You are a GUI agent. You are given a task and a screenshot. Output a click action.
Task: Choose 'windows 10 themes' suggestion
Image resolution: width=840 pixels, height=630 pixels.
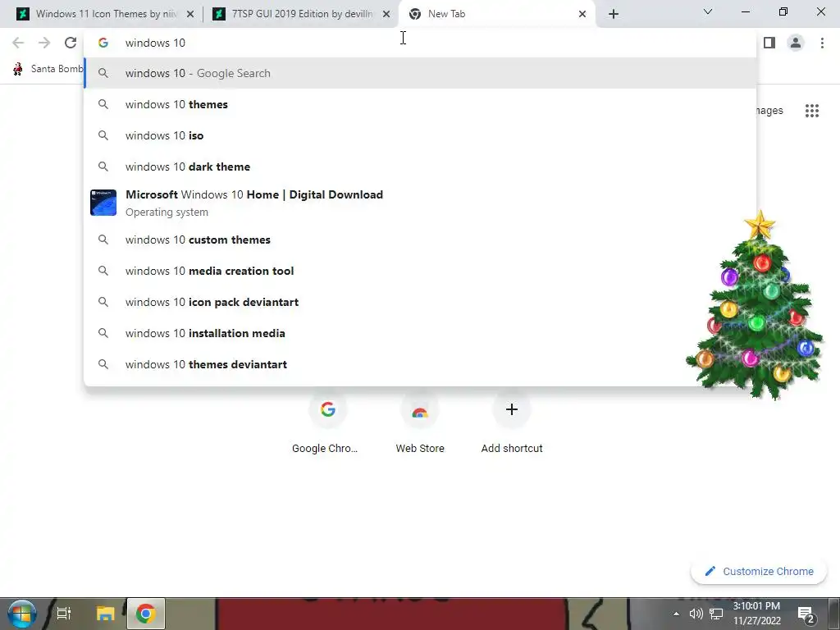420,104
